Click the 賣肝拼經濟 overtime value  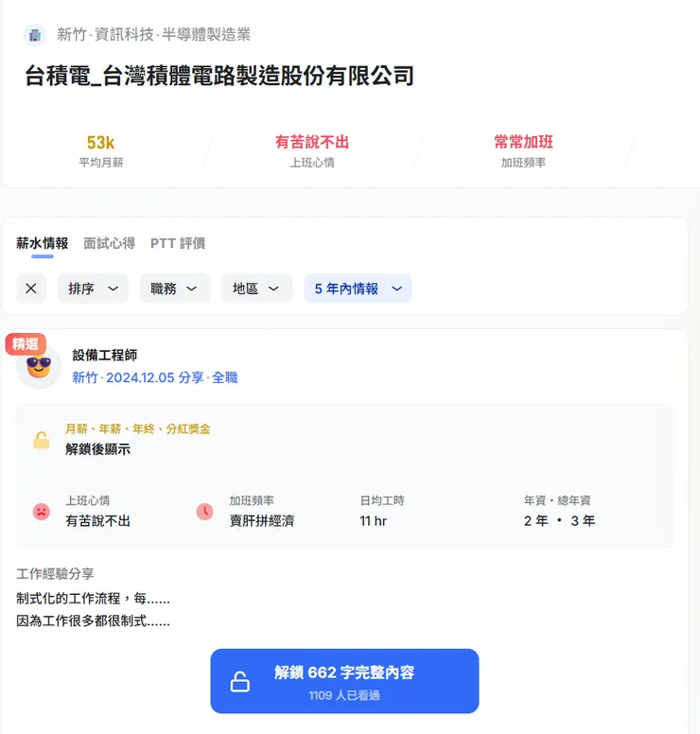262,520
